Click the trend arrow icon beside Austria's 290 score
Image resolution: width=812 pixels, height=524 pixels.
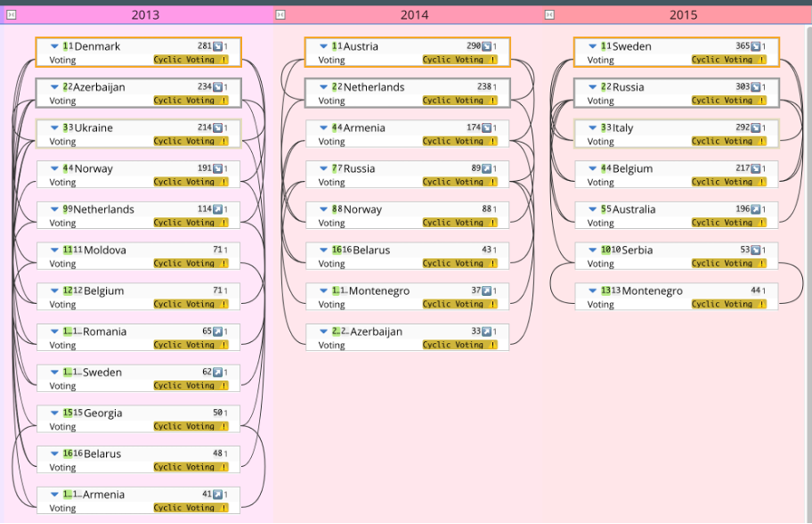tap(486, 46)
